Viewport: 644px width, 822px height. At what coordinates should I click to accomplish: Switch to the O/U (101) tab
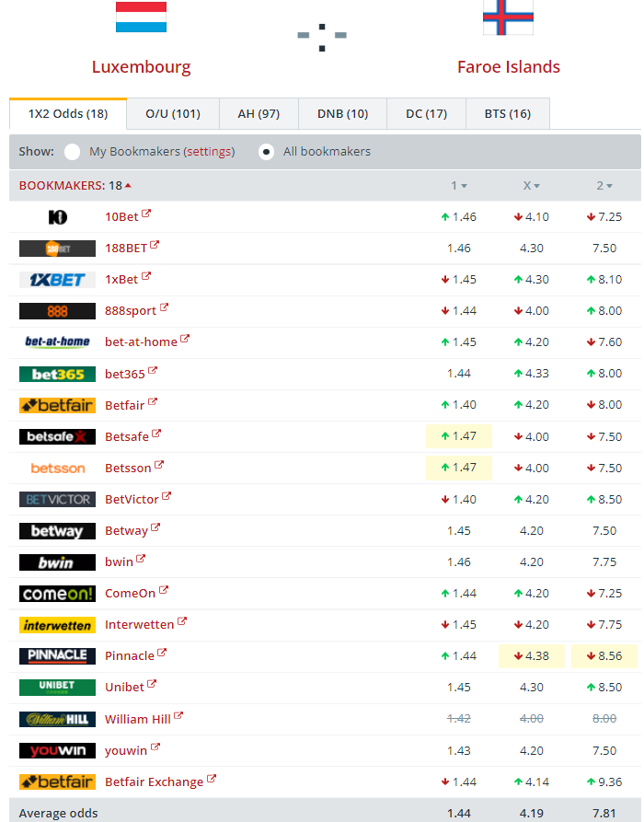172,114
